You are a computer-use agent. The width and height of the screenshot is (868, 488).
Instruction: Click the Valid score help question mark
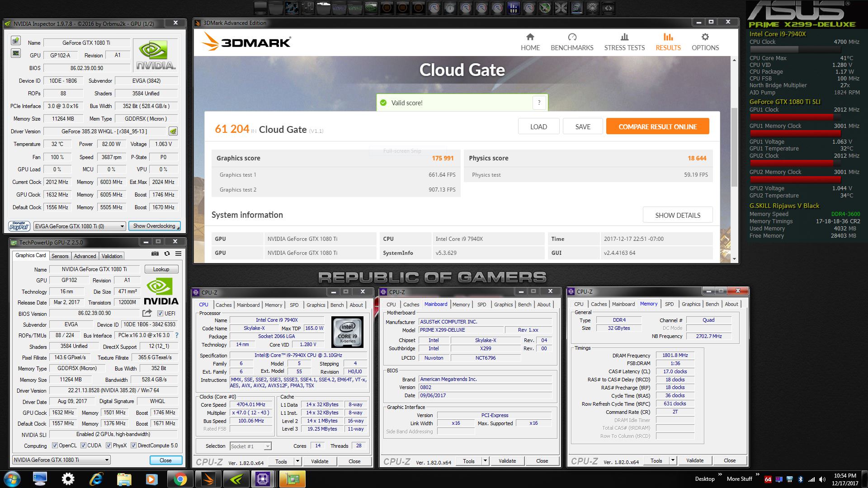coord(539,103)
